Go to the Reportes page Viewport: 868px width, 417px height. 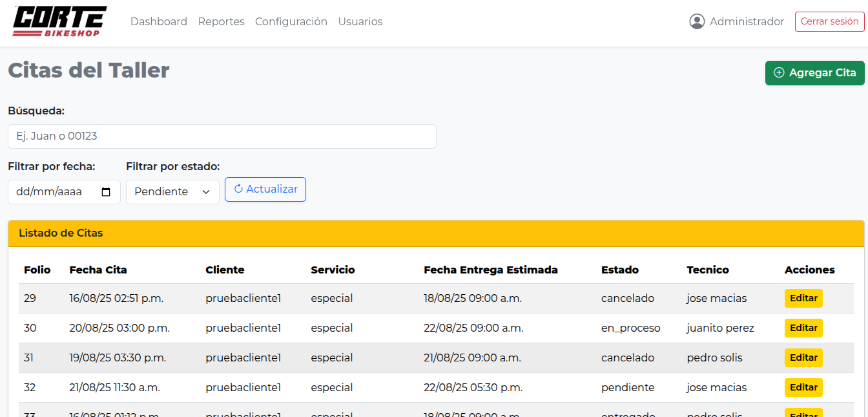click(221, 21)
